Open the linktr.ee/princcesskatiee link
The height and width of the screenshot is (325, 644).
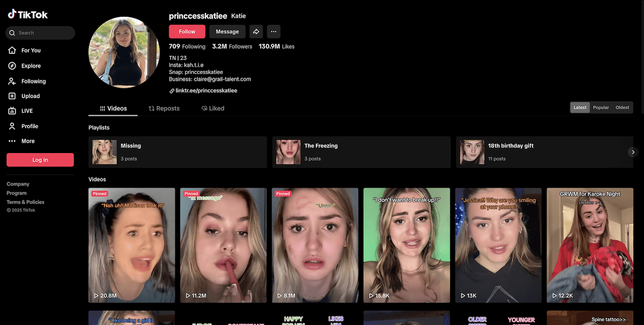click(206, 91)
